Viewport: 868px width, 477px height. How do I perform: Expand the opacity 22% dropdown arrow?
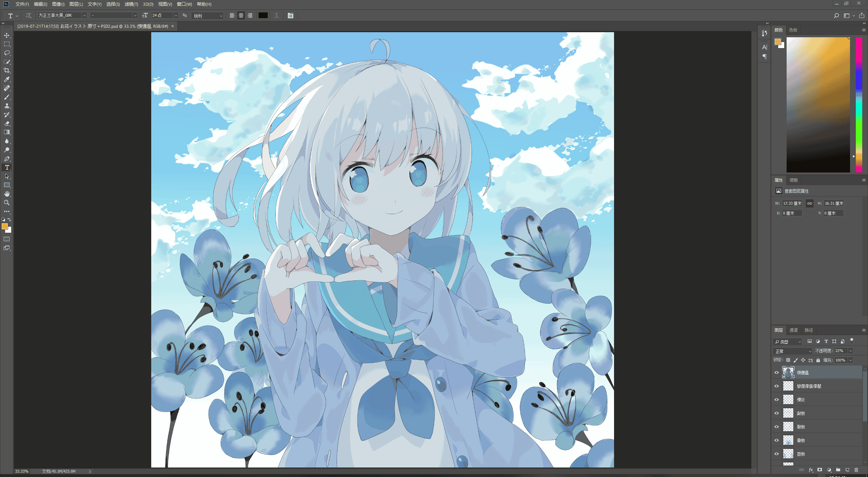pyautogui.click(x=850, y=351)
